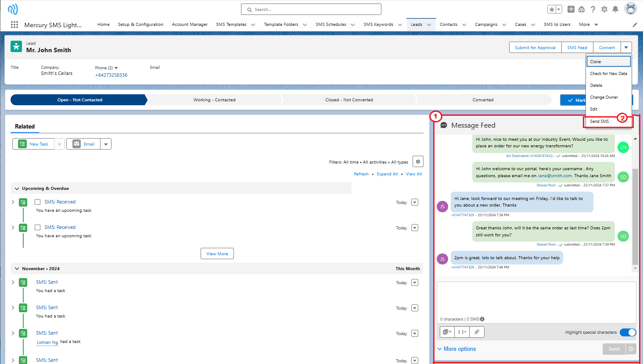Image resolution: width=643 pixels, height=364 pixels.
Task: Open the Setup gear icon
Action: (x=604, y=9)
